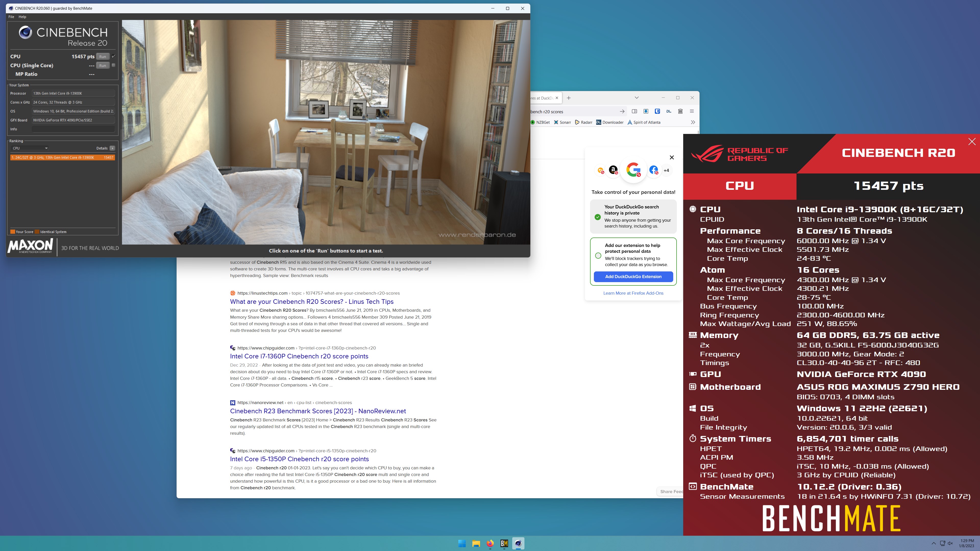This screenshot has height=551, width=980.
Task: Select the i9-13900K ranking entry
Action: 62,157
